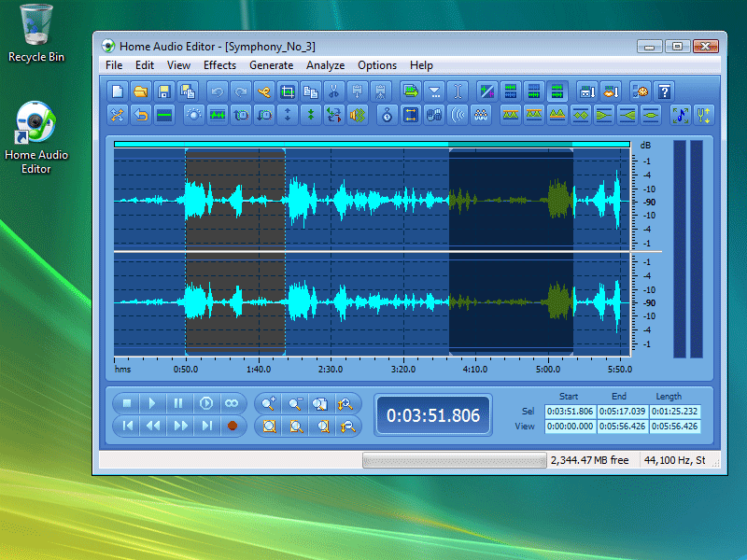Click the 2:30.0 mark on timeline ruler
Screen dimensions: 747x560
[x=331, y=369]
